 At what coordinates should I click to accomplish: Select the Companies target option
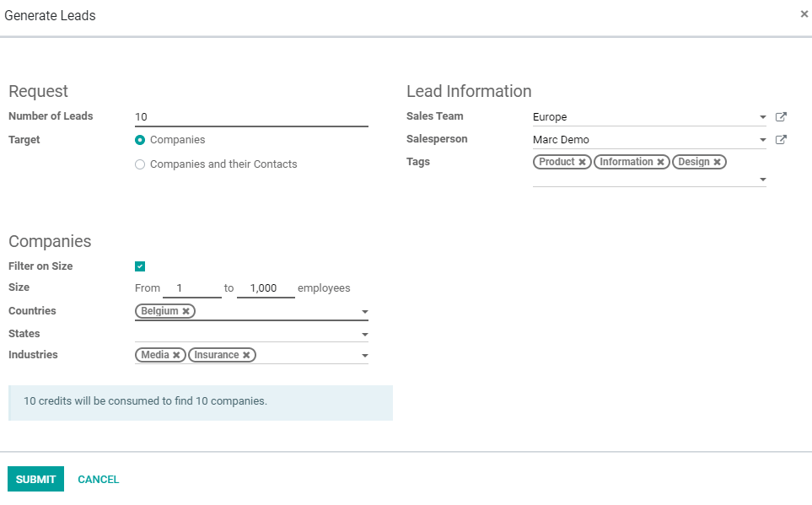pyautogui.click(x=140, y=140)
